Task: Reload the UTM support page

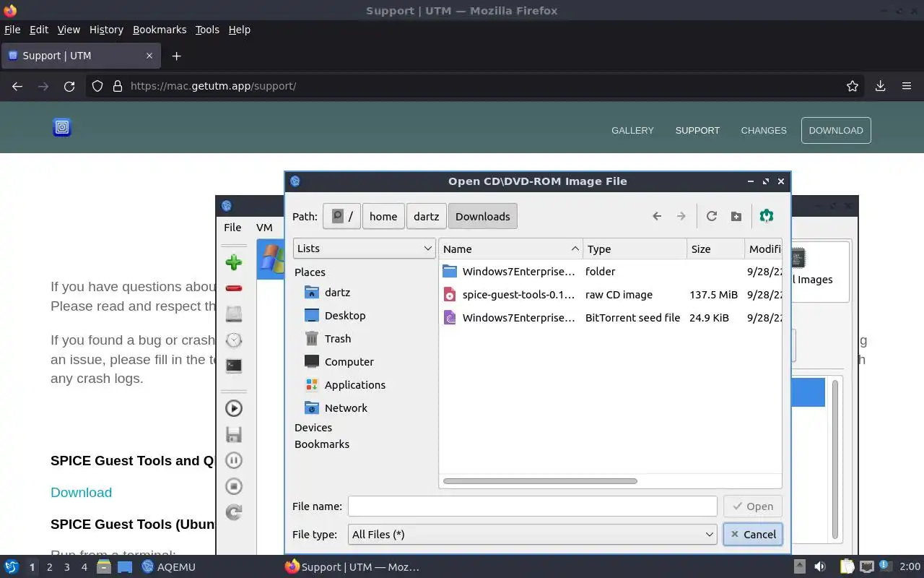Action: point(69,86)
